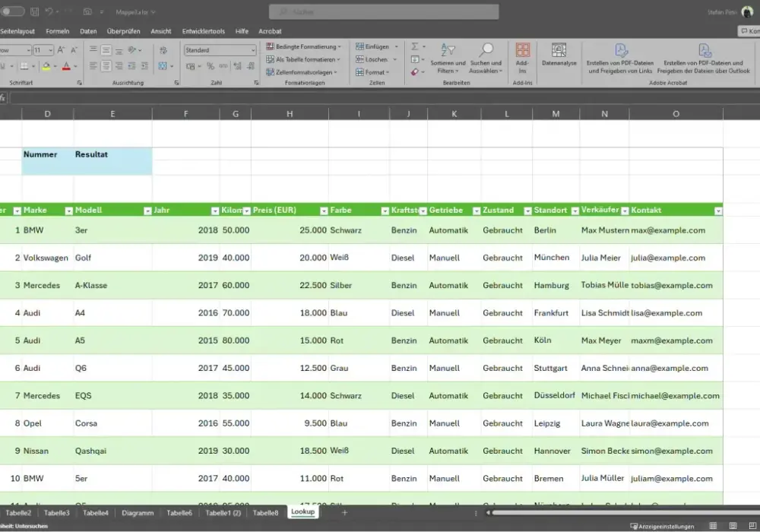
Task: Apply red font color swatch
Action: click(66, 66)
